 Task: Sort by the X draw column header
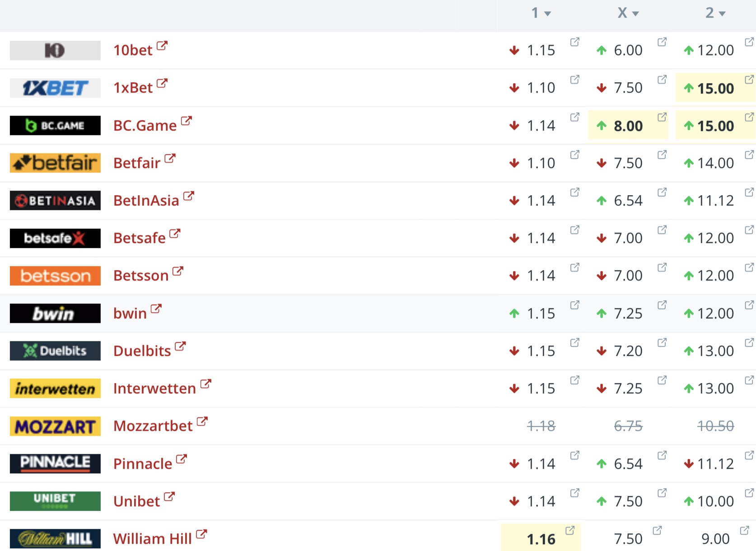[x=628, y=13]
